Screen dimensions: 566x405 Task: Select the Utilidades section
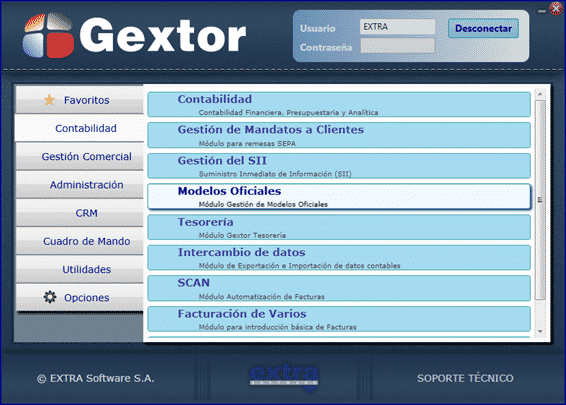(x=79, y=269)
